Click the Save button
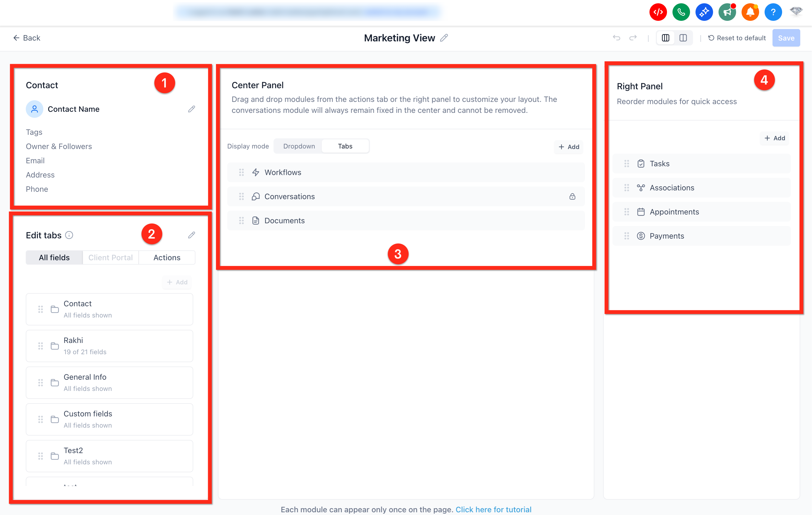 click(786, 38)
